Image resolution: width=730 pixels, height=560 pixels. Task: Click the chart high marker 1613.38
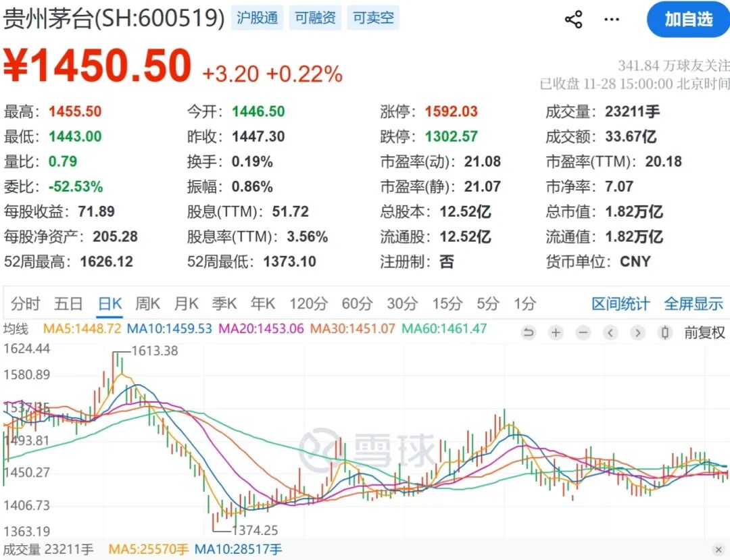click(x=155, y=351)
